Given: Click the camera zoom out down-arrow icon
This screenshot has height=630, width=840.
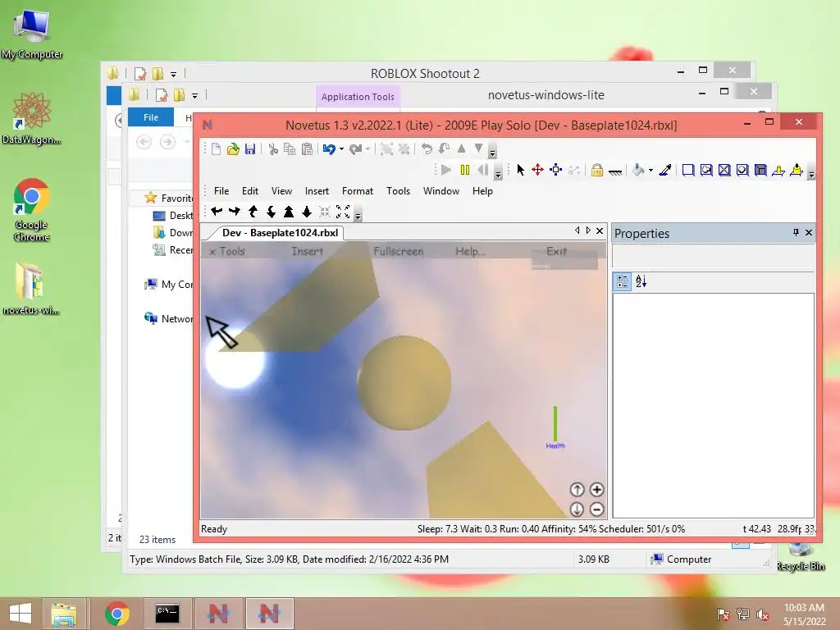Looking at the screenshot, I should coord(307,212).
